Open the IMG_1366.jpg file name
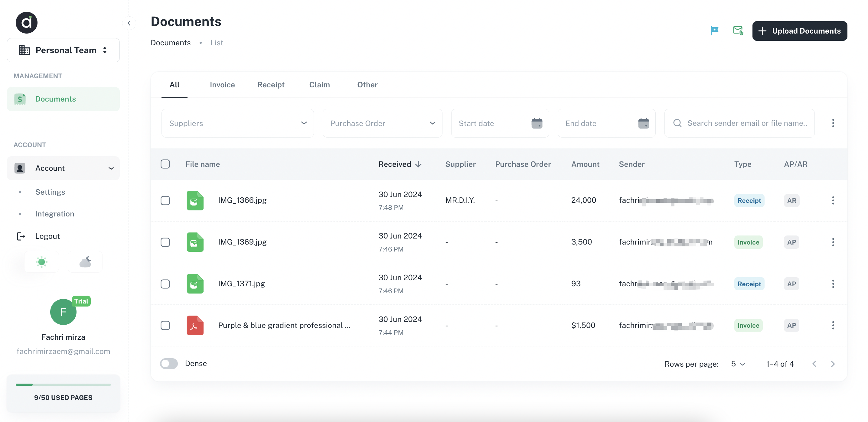The image size is (868, 422). pos(242,200)
